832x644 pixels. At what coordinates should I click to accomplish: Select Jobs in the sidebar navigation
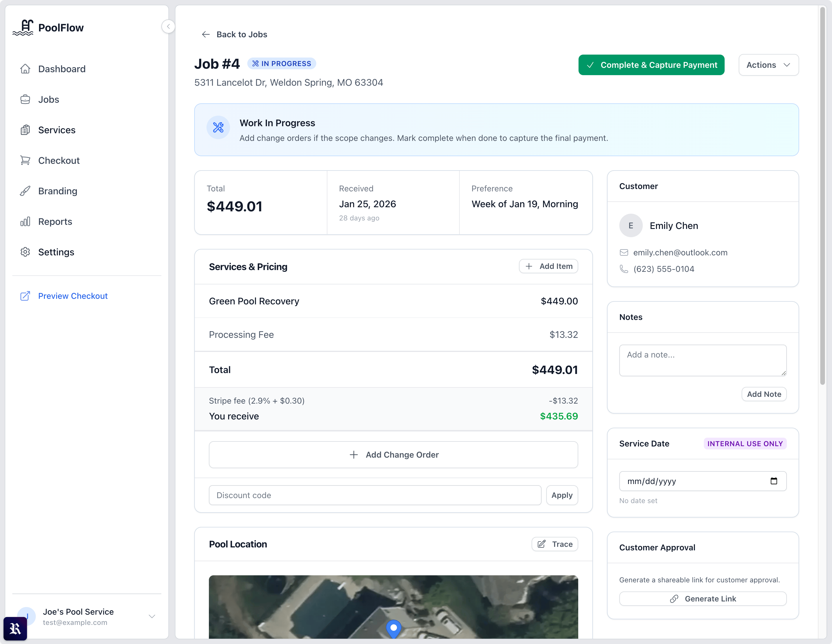click(48, 99)
